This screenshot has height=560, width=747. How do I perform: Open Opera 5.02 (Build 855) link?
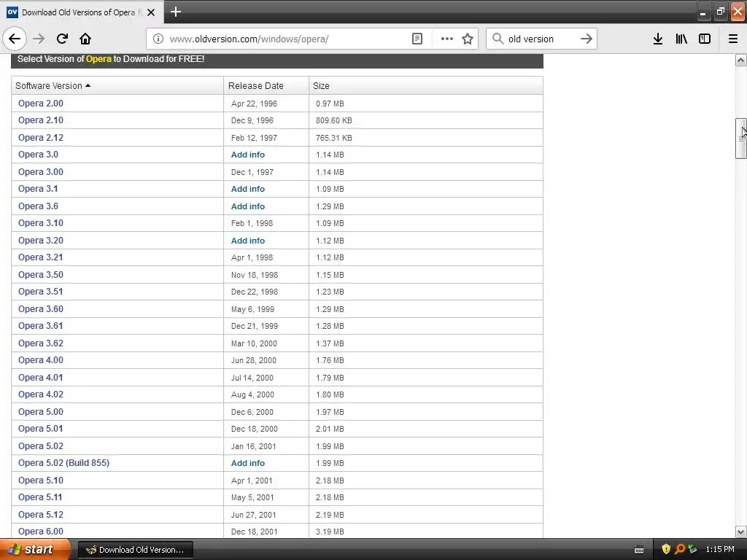click(64, 463)
